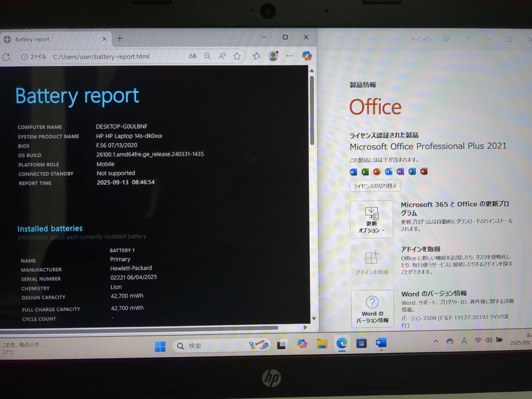Click the feedback icon in Word title bar

[446, 39]
